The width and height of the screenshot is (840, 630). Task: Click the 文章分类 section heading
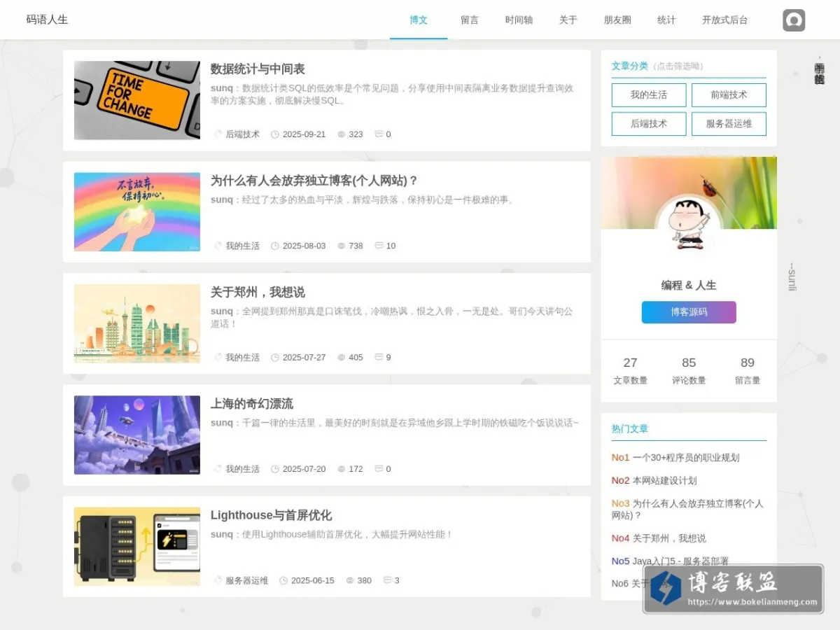click(630, 66)
